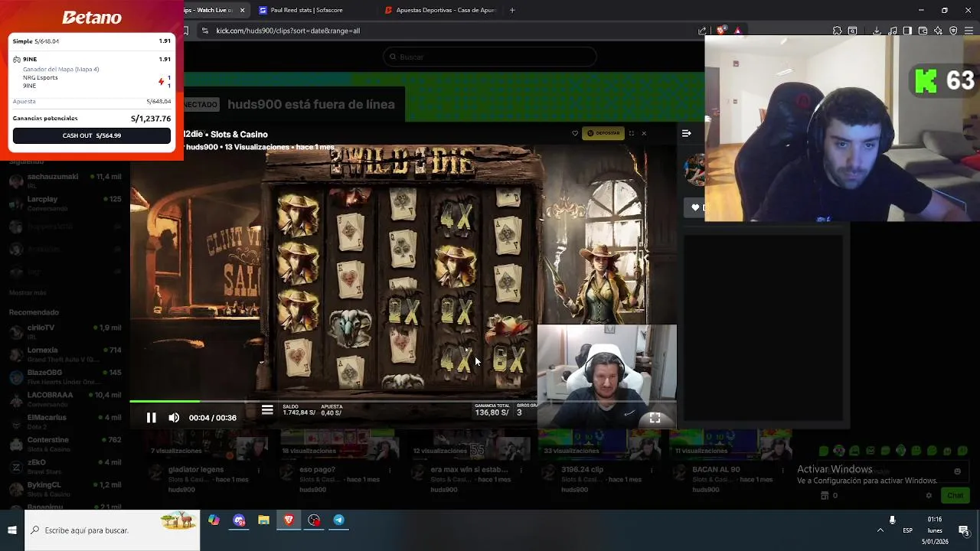Click the browser address bar URL
This screenshot has width=980, height=551.
[x=288, y=31]
